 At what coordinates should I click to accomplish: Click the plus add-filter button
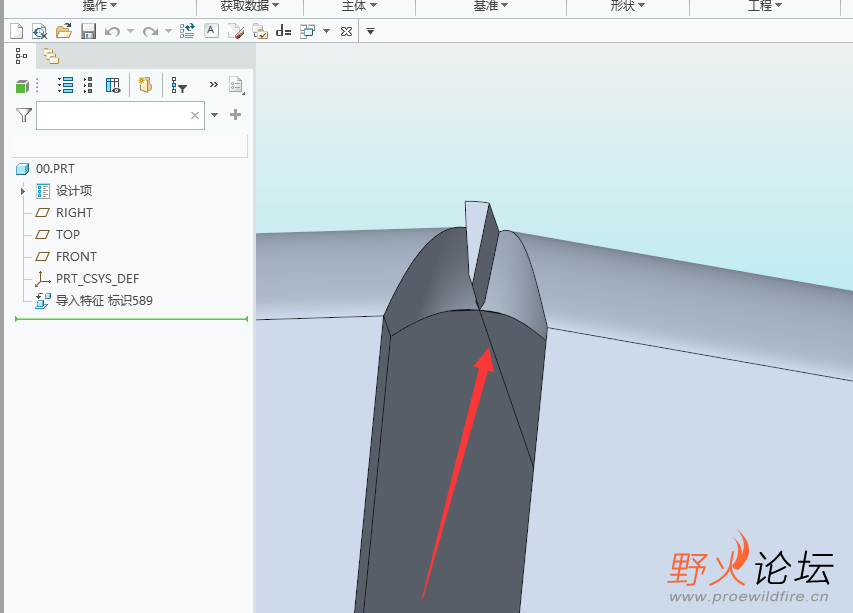[236, 115]
